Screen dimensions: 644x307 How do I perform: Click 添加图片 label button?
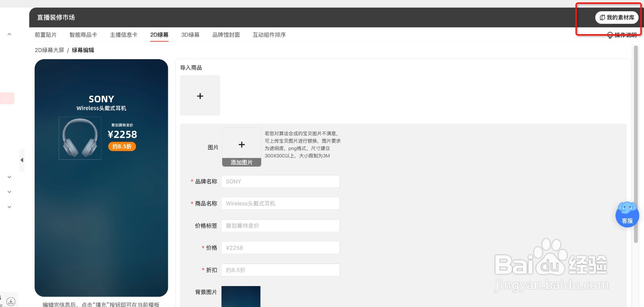(x=242, y=163)
